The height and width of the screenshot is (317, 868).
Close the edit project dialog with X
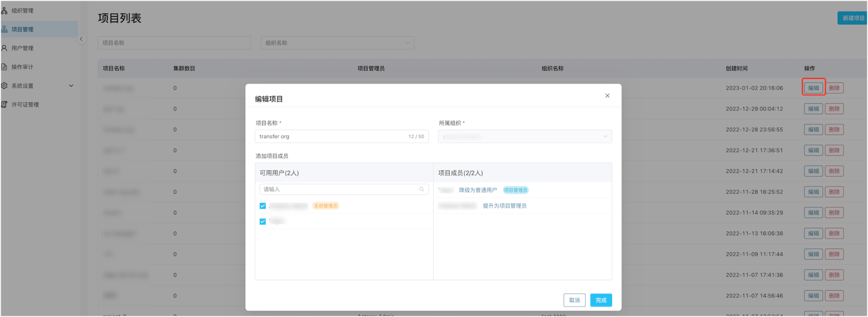click(x=607, y=96)
